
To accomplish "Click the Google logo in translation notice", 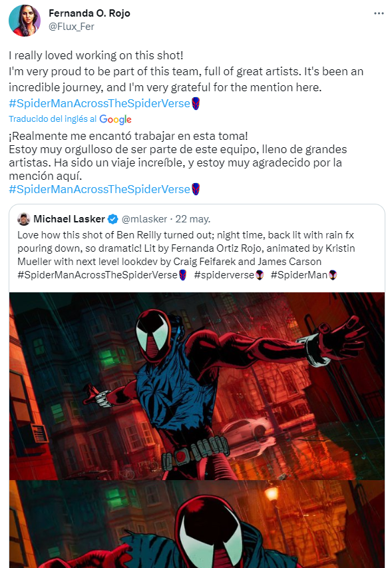I will coord(115,119).
